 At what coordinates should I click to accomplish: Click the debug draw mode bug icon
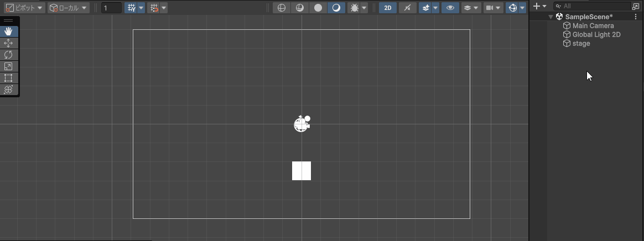tap(354, 7)
